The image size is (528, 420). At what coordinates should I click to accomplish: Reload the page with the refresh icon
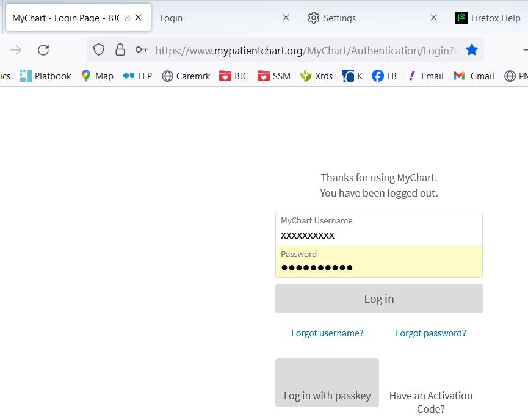[x=43, y=50]
